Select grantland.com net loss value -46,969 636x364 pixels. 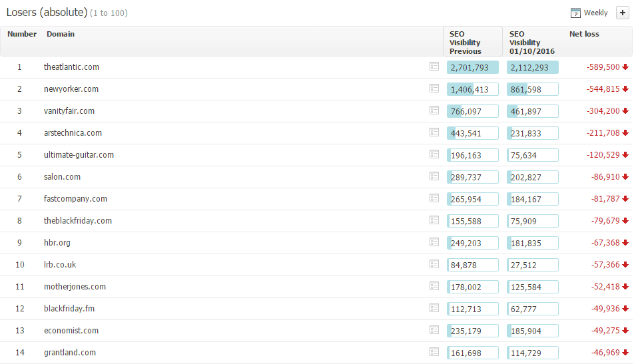pyautogui.click(x=605, y=352)
